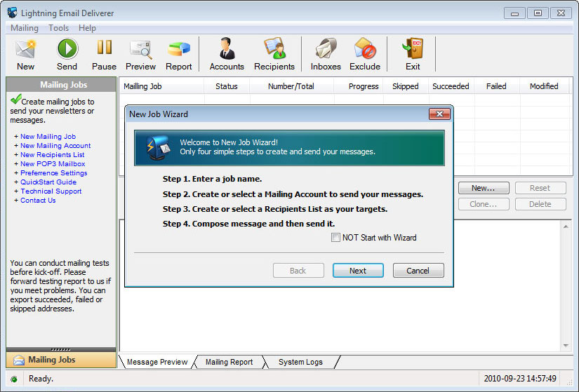The width and height of the screenshot is (579, 392).
Task: Click the Reset button
Action: click(540, 188)
